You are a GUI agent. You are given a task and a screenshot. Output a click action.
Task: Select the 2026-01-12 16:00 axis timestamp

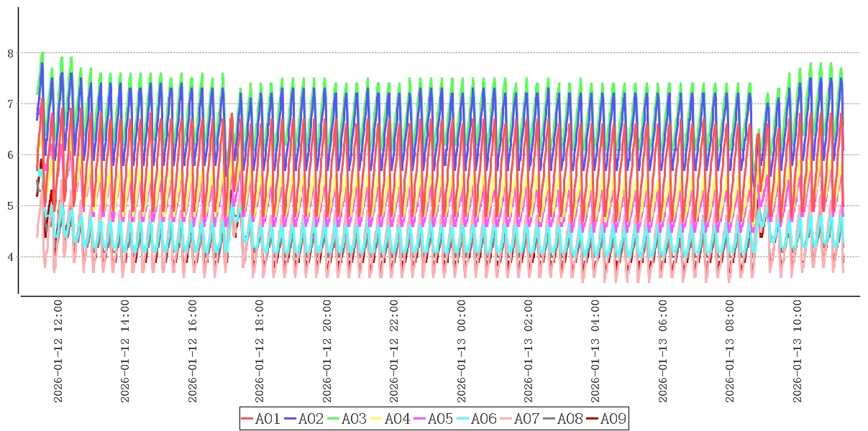point(193,351)
